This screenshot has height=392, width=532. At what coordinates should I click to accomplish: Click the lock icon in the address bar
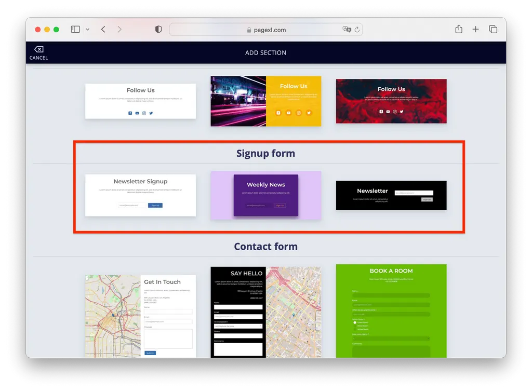(x=249, y=30)
